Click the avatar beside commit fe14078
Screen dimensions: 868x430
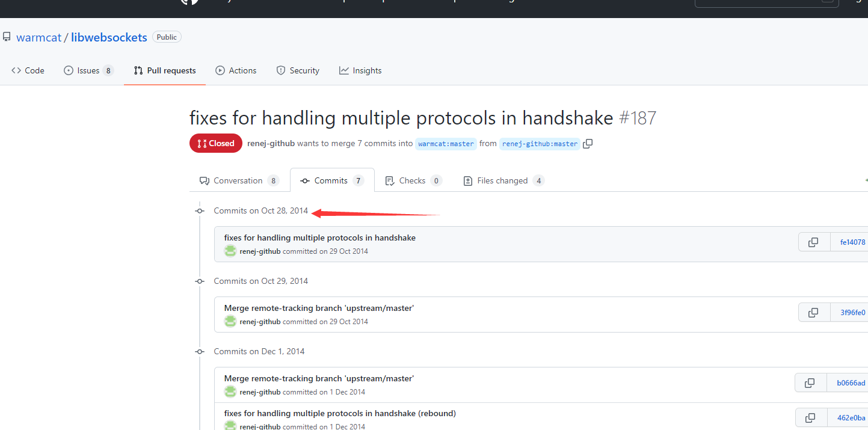[230, 251]
